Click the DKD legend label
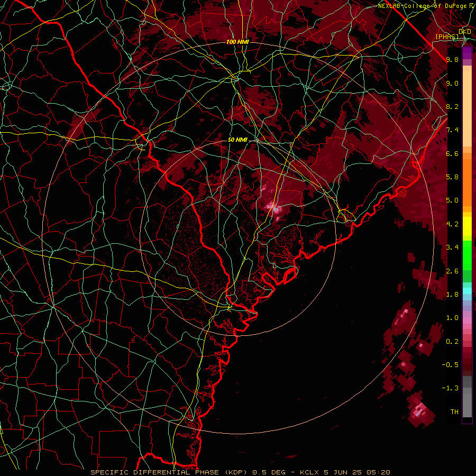 tap(465, 31)
